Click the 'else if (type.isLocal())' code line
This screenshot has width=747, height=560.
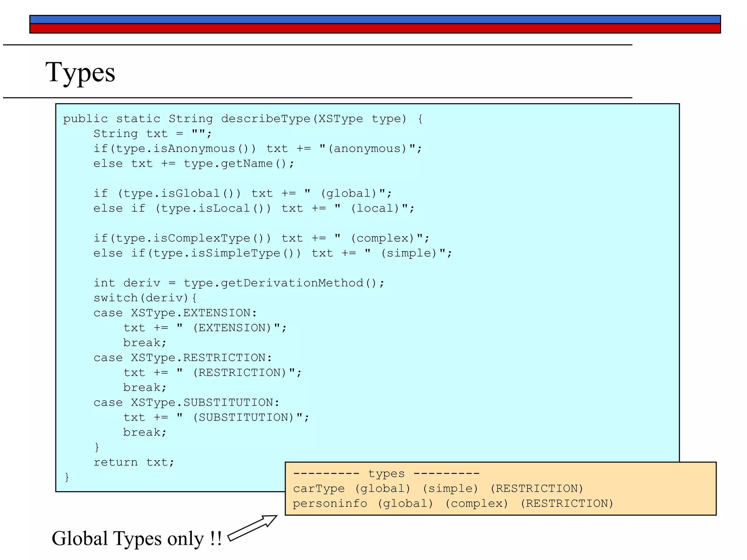pos(254,209)
